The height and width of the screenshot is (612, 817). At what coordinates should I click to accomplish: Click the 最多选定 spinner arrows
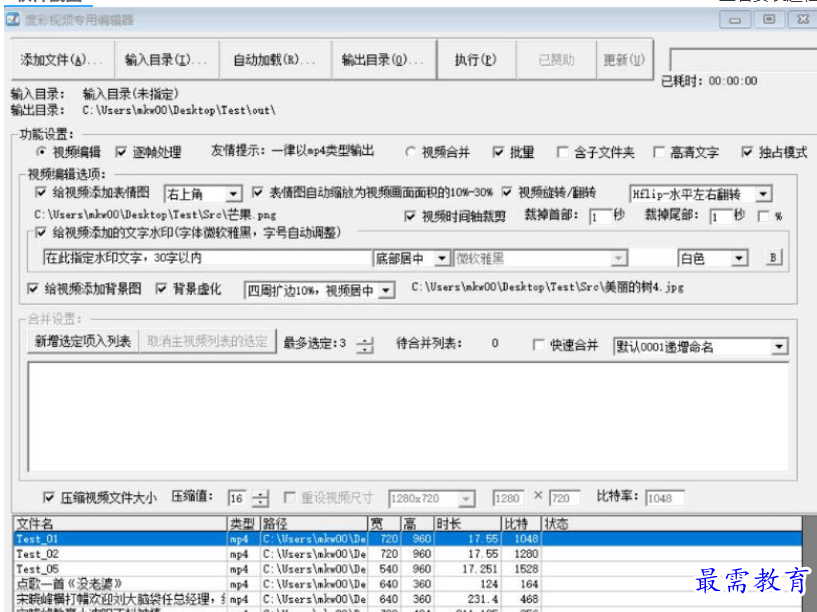click(x=366, y=345)
